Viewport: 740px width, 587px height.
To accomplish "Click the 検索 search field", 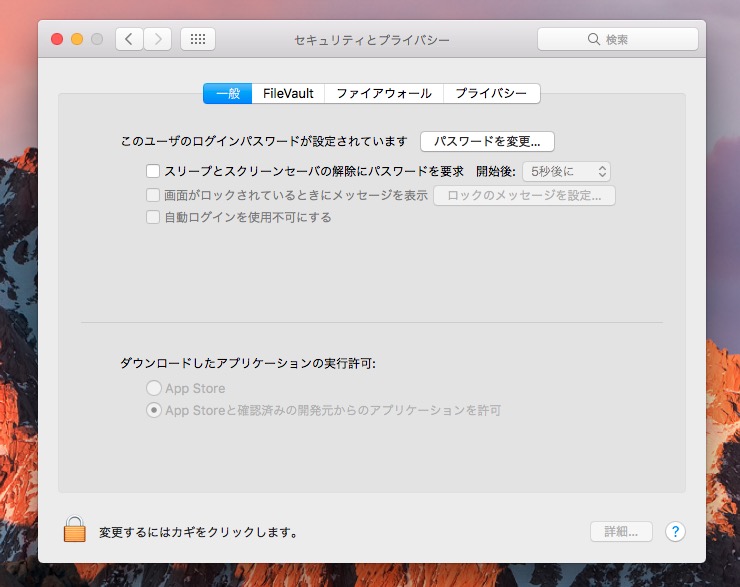I will (617, 39).
